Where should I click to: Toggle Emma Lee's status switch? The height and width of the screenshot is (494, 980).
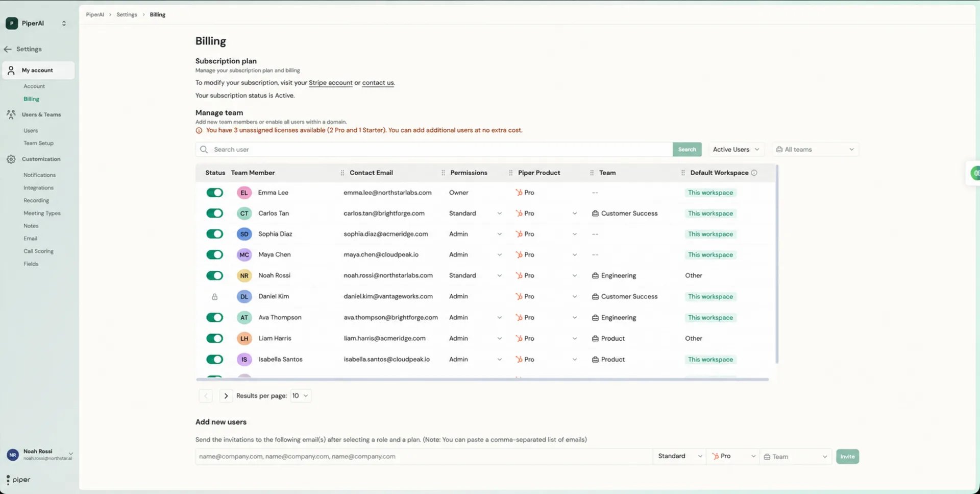point(215,193)
